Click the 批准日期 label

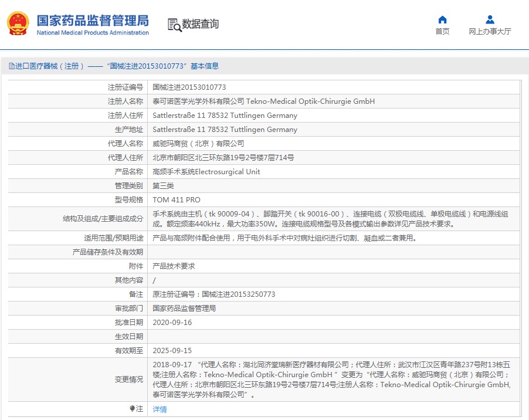129,323
